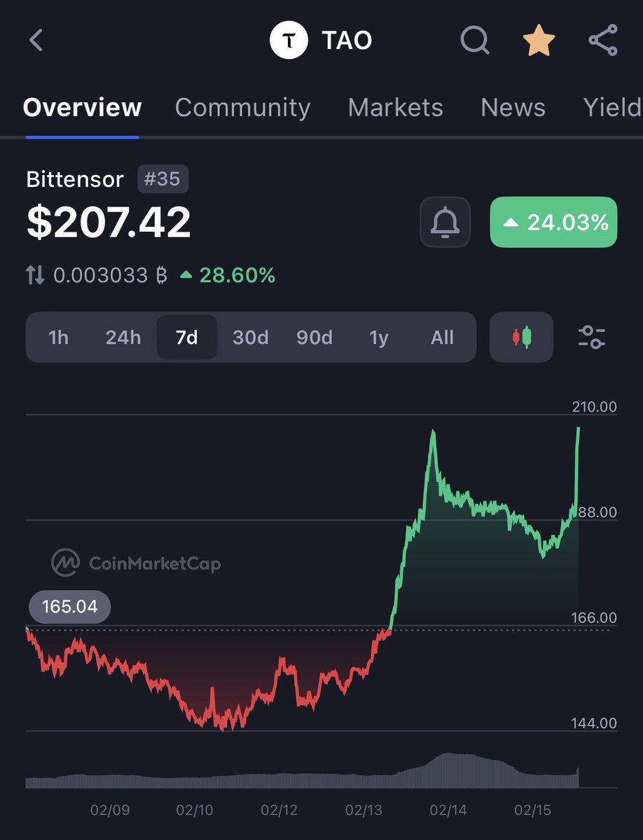Tap the 0.003033 BTC price value
This screenshot has width=643, height=840.
click(x=111, y=275)
